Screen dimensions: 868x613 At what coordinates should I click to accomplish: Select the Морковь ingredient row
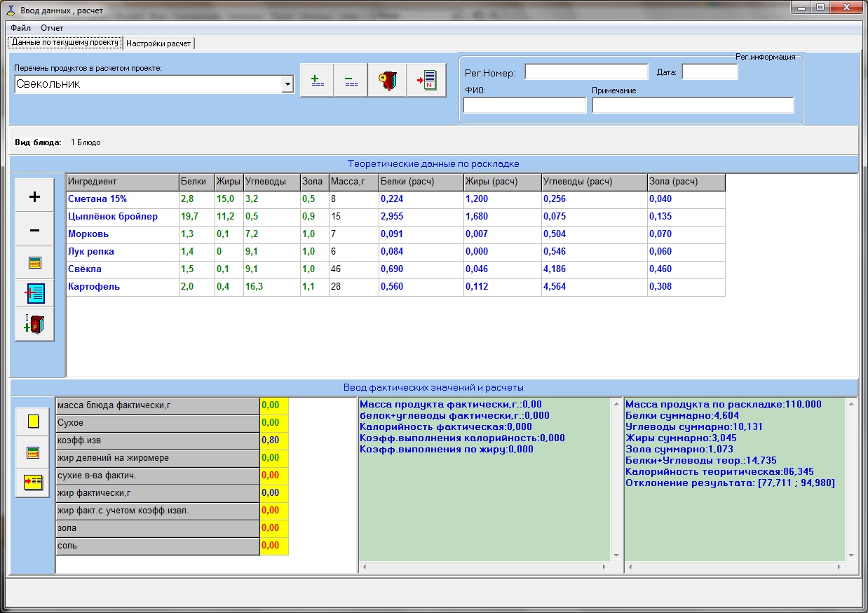click(395, 234)
